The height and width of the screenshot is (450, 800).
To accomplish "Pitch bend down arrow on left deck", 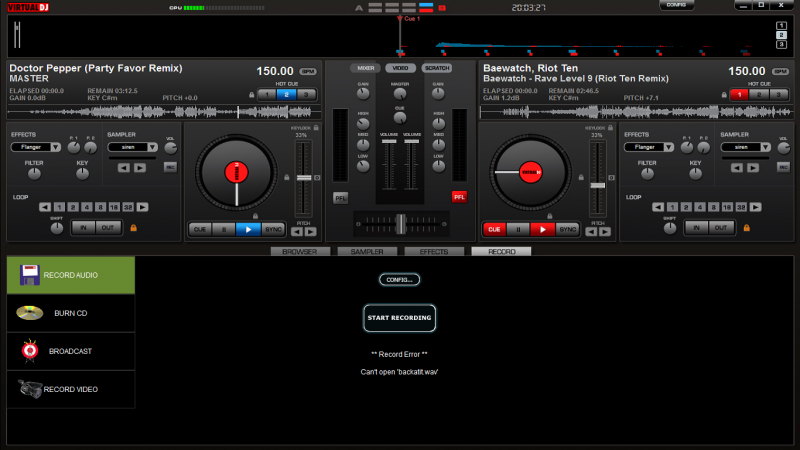I will [x=297, y=232].
